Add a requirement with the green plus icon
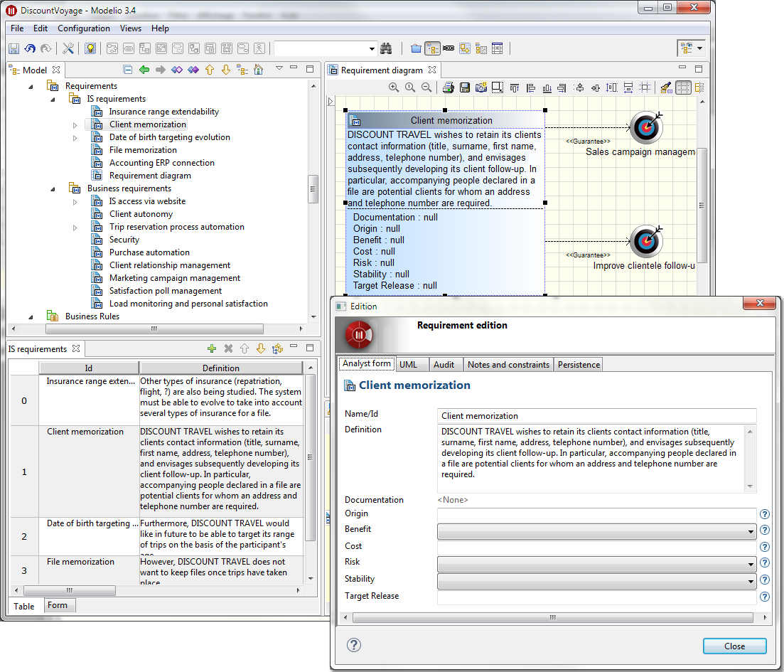This screenshot has height=672, width=784. [x=212, y=348]
